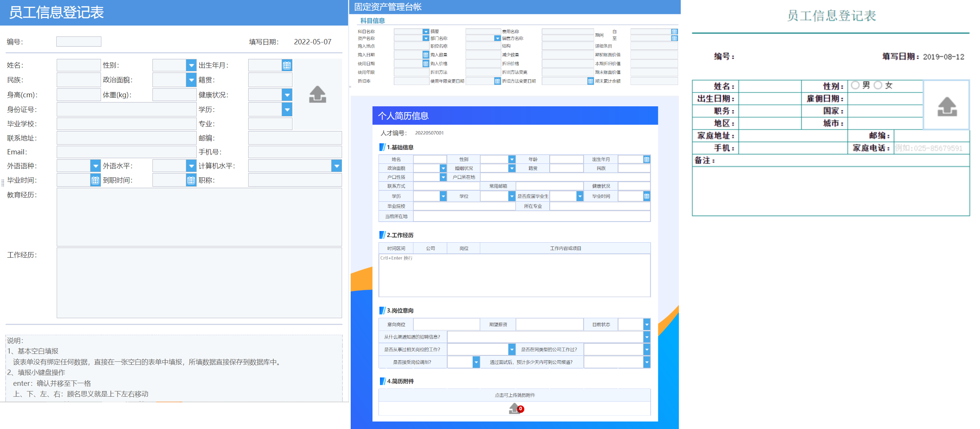The image size is (980, 429).
Task: Expand 性别 dropdown in left employee form
Action: click(191, 65)
